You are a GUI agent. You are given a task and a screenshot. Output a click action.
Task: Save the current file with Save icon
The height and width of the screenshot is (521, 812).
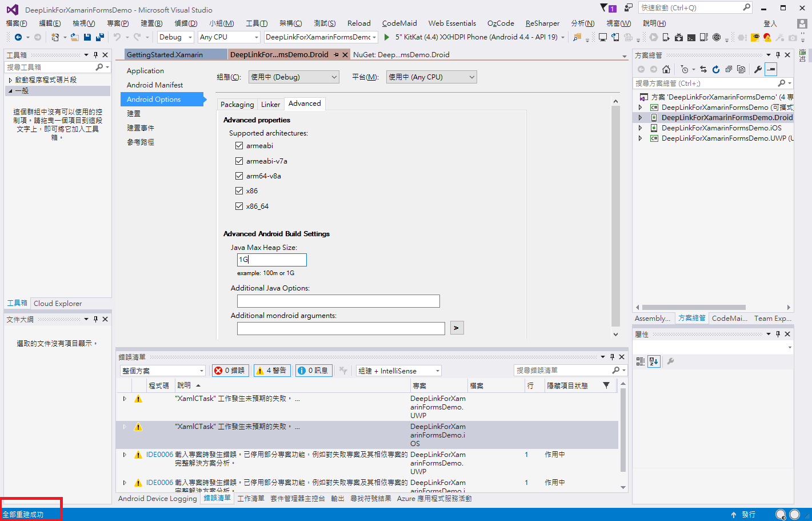(x=87, y=37)
